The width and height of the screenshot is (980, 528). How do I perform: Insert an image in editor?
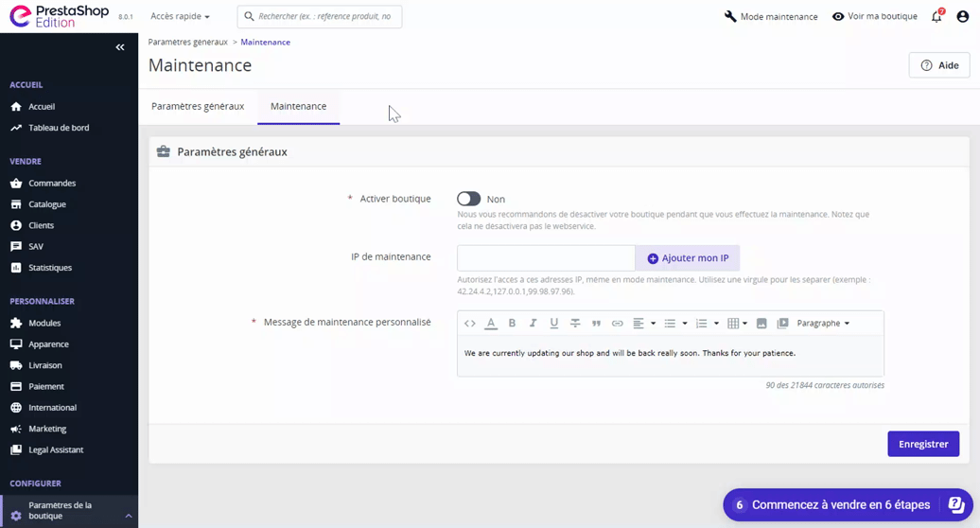pyautogui.click(x=761, y=323)
